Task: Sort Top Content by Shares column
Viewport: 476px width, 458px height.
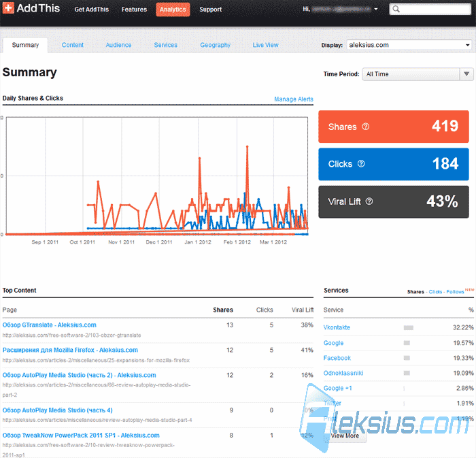Action: 223,310
